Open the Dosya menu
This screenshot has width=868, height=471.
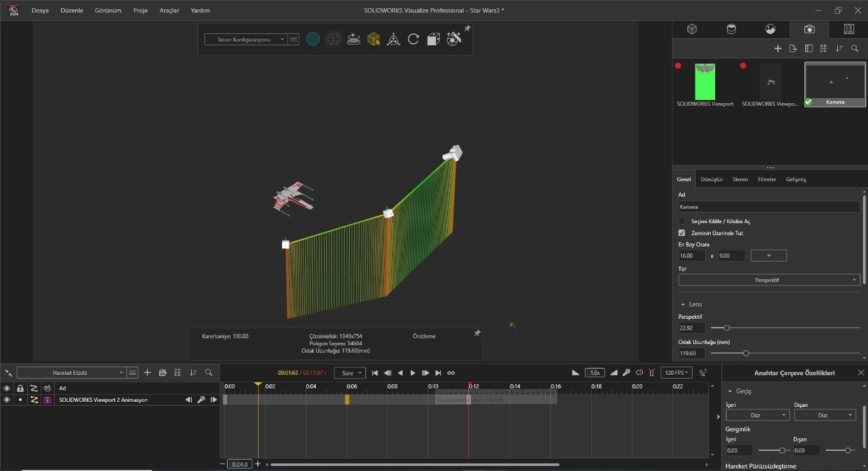[x=40, y=11]
